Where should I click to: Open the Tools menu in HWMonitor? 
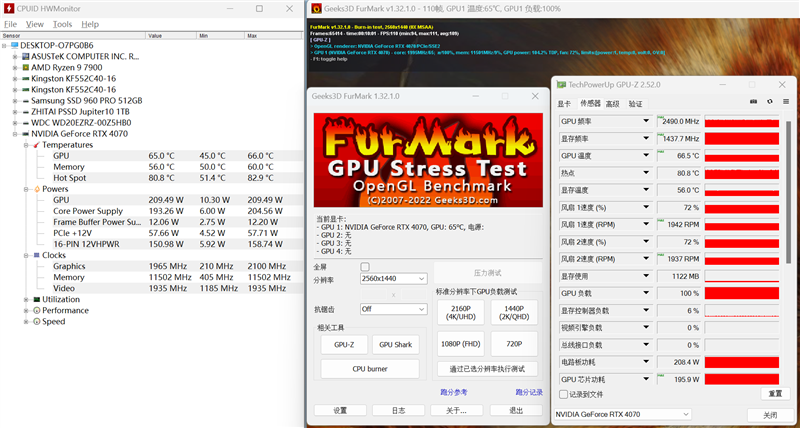tap(62, 23)
